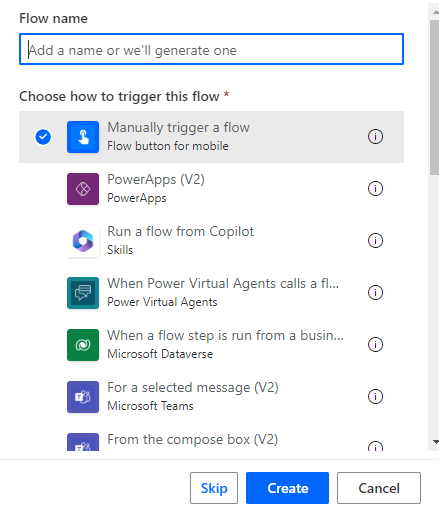439x507 pixels.
Task: Open info for Manually trigger a flow
Action: tap(375, 137)
